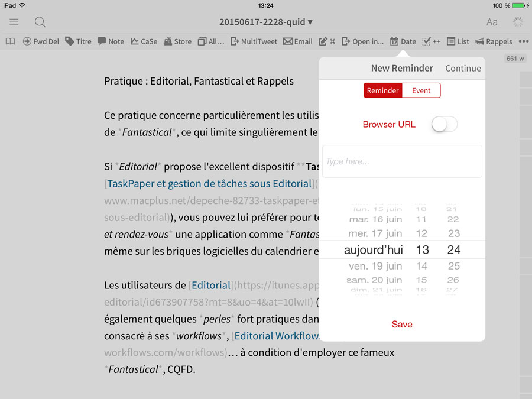Screen dimensions: 532x399
Task: Run the Titre tag workflow
Action: click(x=78, y=41)
